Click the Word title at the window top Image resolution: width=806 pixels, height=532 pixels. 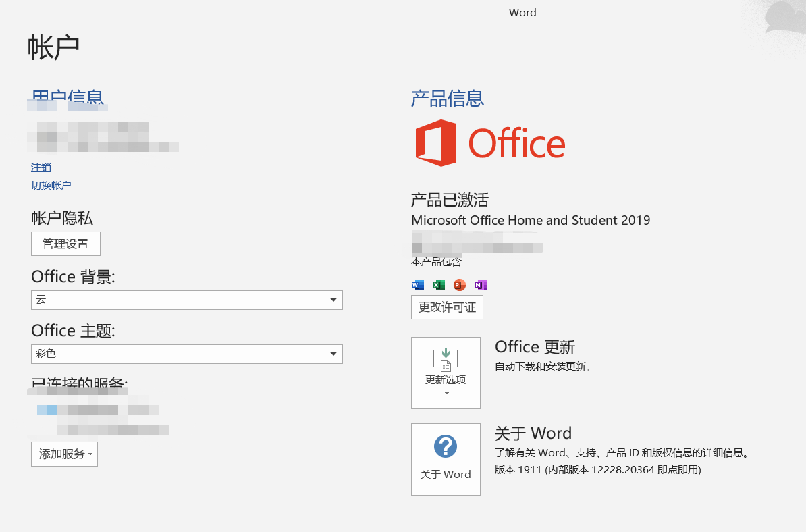(x=522, y=12)
